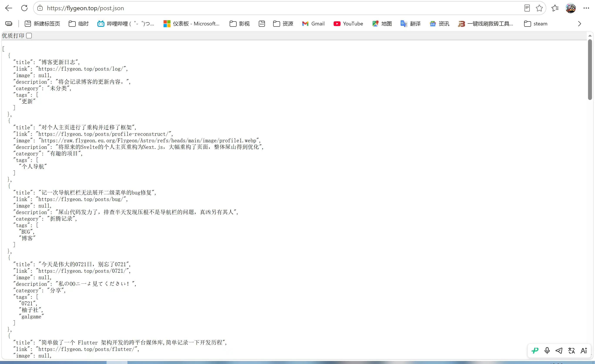The height and width of the screenshot is (364, 595).
Task: Open the 影视 bookmark folder
Action: [x=240, y=23]
